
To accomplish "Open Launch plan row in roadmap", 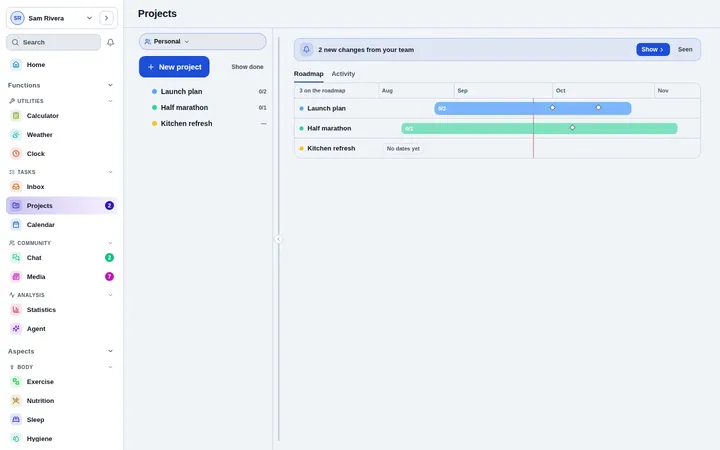I will click(326, 108).
